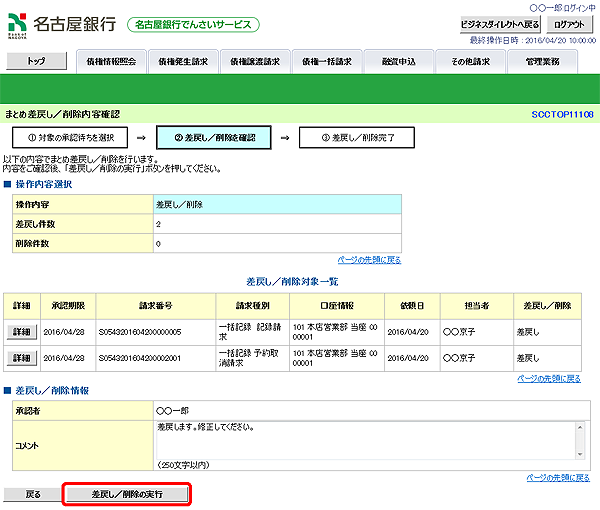This screenshot has width=600, height=510.
Task: Click the ログアウト button
Action: tap(569, 24)
